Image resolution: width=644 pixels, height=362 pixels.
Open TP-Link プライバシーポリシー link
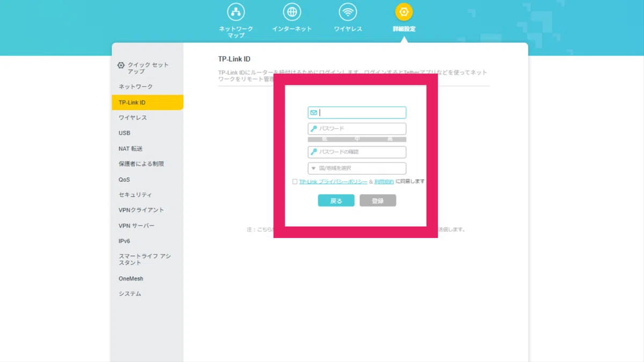click(333, 182)
